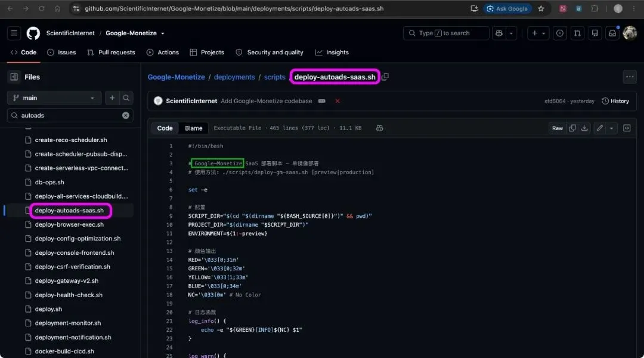The image size is (644, 358).
Task: Click the autoads file filter field
Action: (70, 116)
